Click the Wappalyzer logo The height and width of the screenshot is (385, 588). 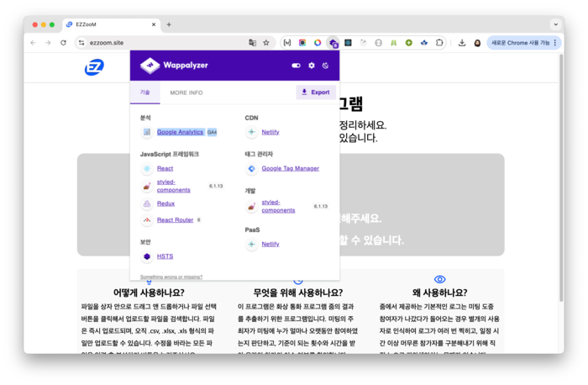point(174,66)
